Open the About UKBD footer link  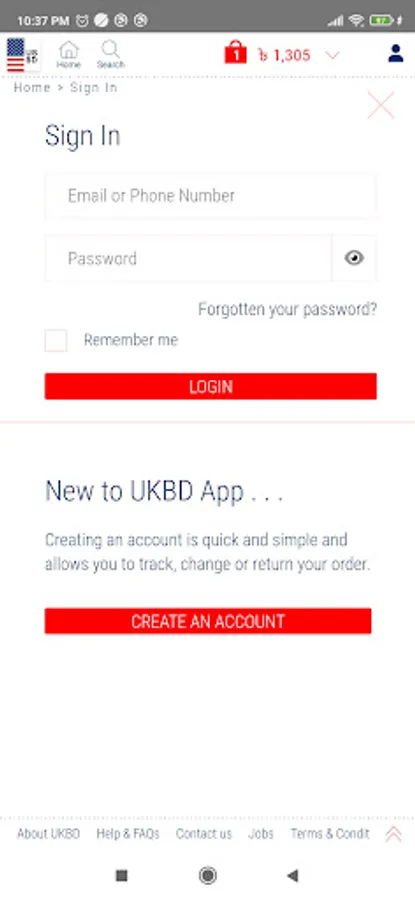tap(48, 834)
